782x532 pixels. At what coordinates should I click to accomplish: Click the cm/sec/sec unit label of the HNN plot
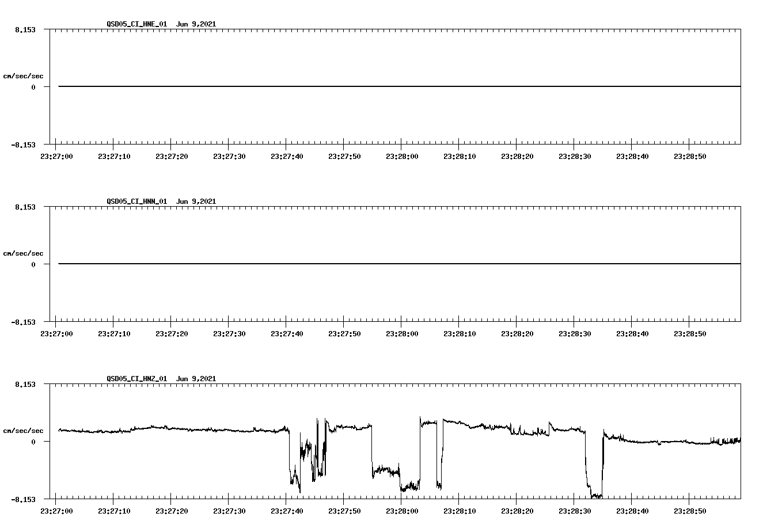click(23, 253)
